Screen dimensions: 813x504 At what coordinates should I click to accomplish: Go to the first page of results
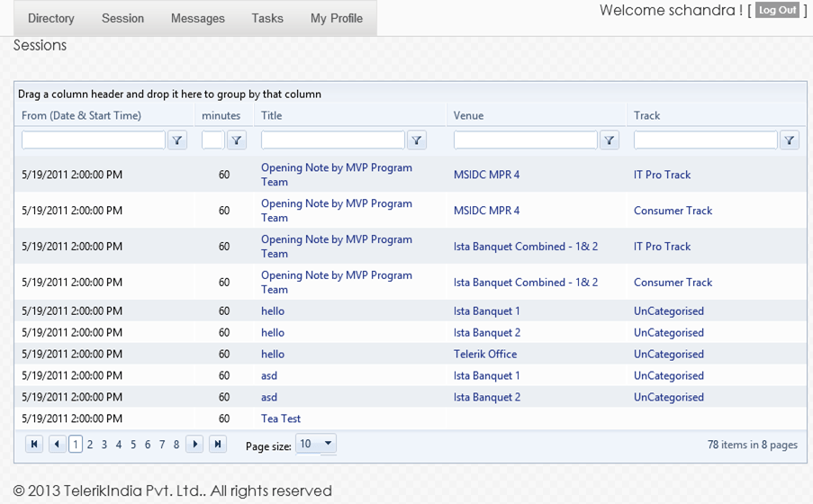click(34, 444)
